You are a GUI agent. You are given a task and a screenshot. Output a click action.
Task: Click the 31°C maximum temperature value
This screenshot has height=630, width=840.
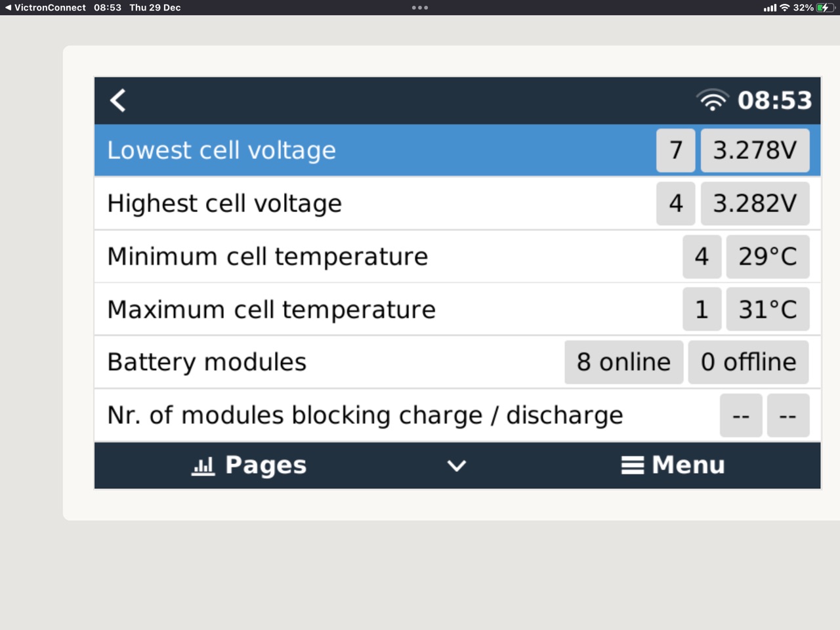click(x=768, y=309)
